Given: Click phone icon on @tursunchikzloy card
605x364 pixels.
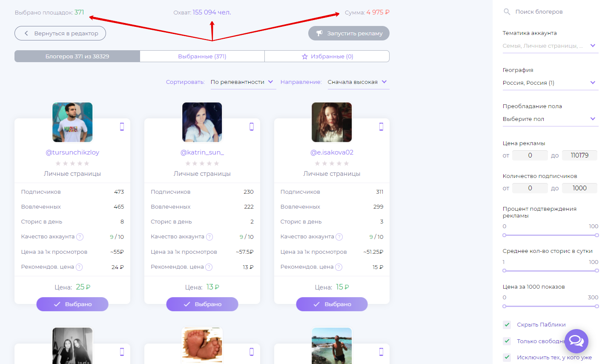Looking at the screenshot, I should point(122,126).
